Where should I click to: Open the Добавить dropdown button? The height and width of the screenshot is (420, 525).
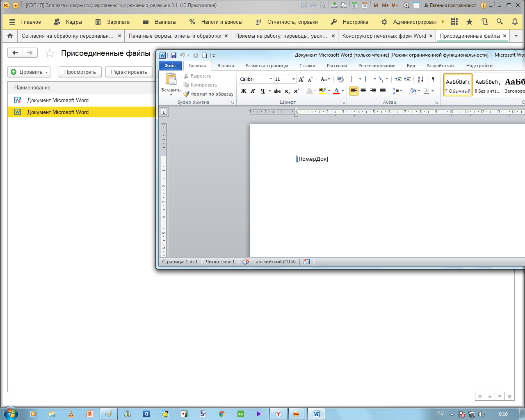tap(29, 72)
